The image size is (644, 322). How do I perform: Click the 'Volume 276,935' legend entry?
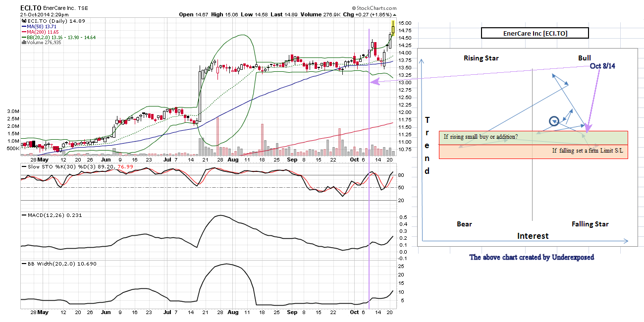click(42, 42)
